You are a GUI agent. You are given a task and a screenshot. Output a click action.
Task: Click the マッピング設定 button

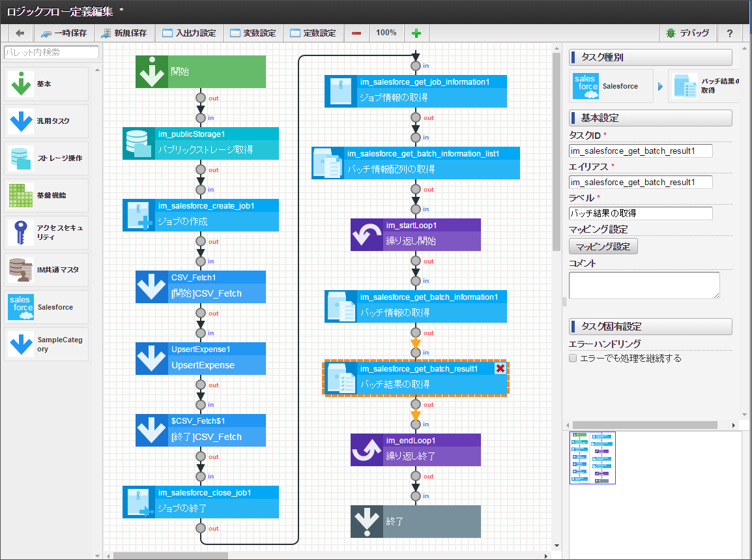[603, 246]
